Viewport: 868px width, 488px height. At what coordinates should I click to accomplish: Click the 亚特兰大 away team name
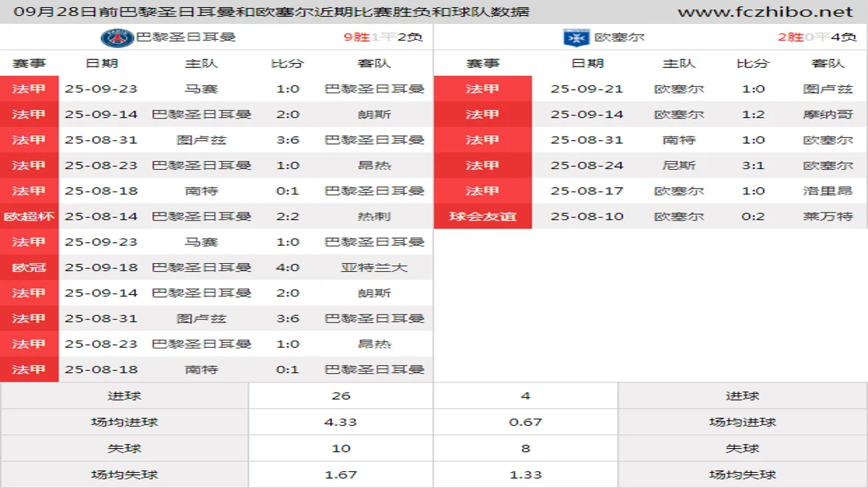click(x=374, y=267)
